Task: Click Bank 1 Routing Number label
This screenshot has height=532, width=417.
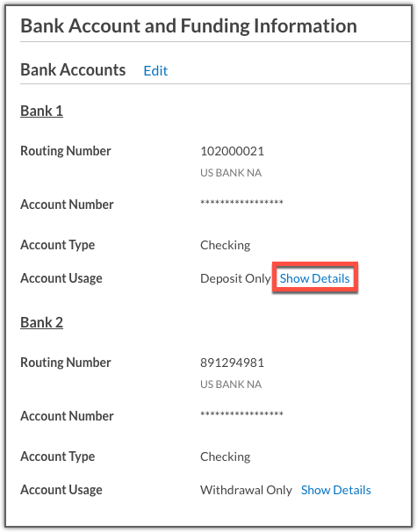Action: [66, 151]
